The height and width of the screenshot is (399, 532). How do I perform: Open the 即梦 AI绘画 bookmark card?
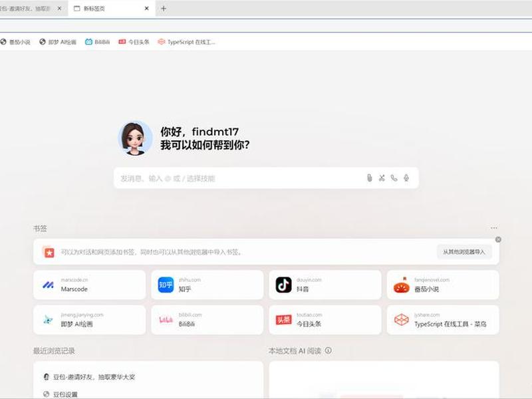pos(90,320)
